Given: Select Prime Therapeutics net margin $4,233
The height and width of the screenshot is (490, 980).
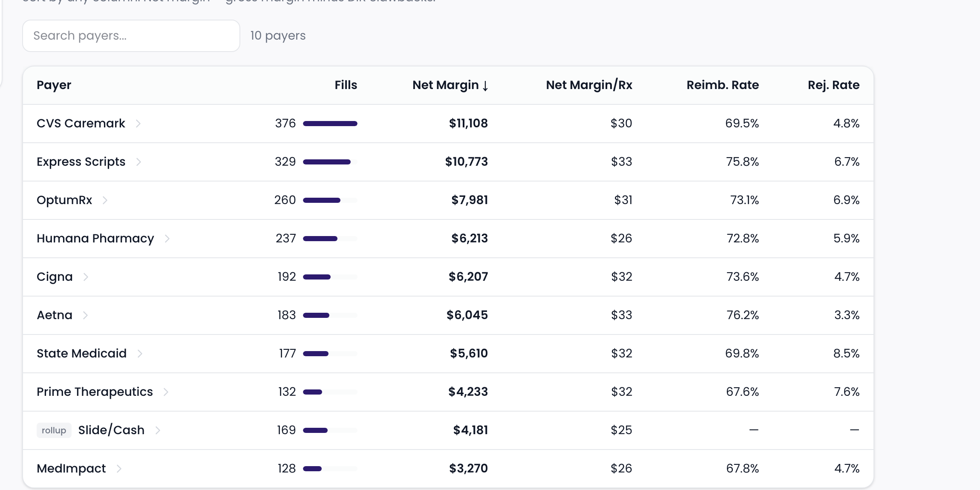Looking at the screenshot, I should [x=468, y=392].
